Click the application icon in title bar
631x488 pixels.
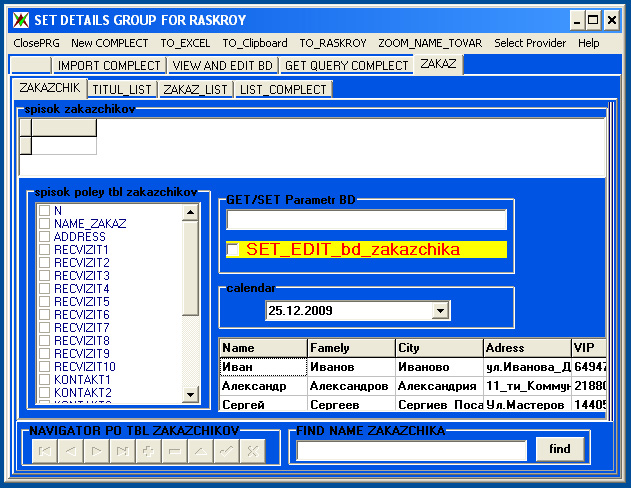pos(21,20)
